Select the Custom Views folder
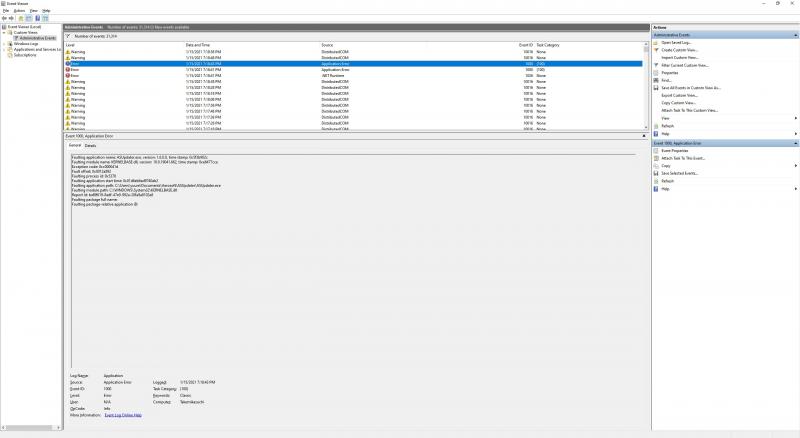 [x=26, y=32]
